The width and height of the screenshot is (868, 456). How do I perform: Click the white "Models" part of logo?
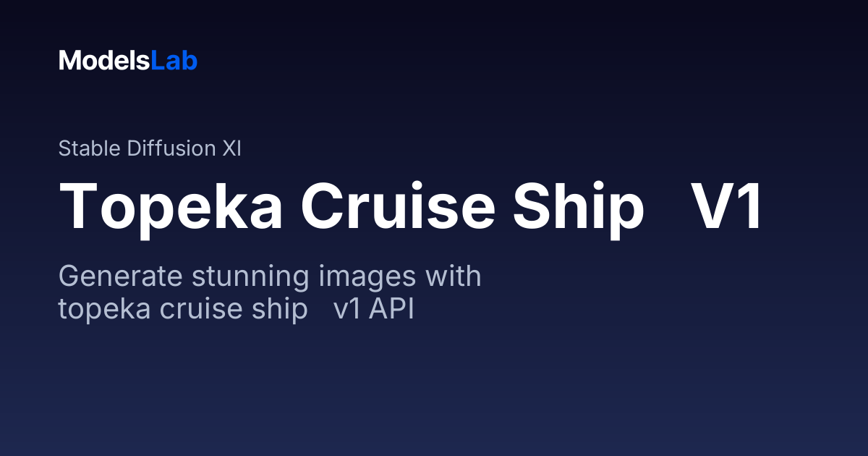104,61
